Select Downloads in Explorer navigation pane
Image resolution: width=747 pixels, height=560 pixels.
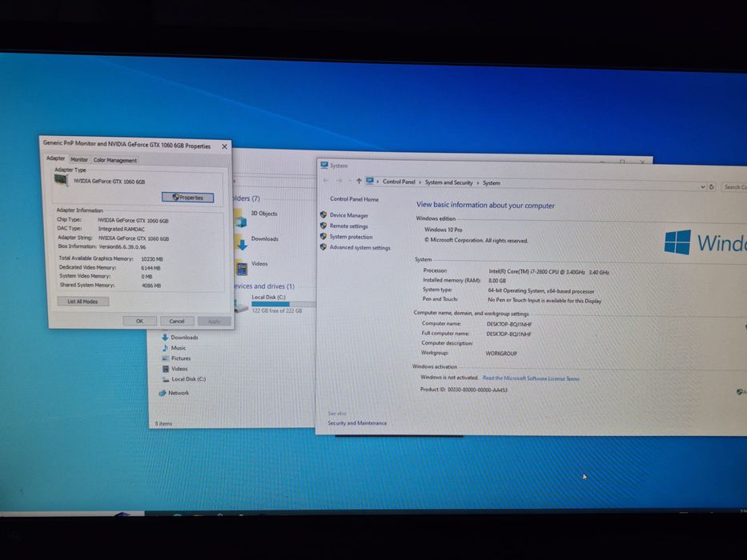[184, 337]
